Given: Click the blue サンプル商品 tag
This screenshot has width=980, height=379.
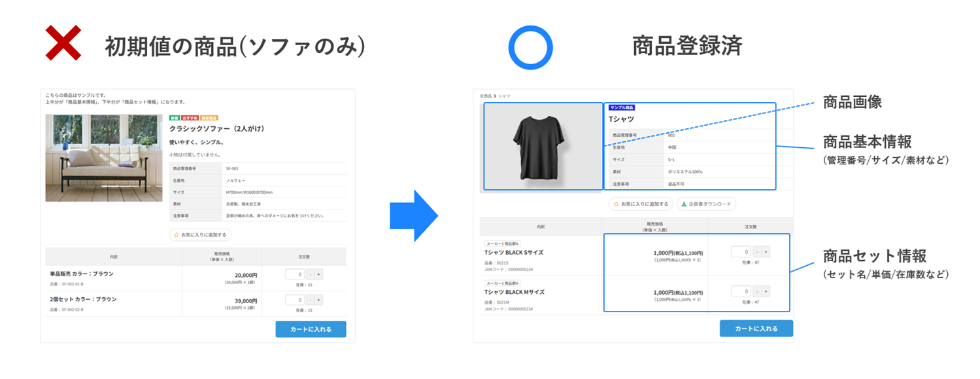Looking at the screenshot, I should pyautogui.click(x=621, y=107).
